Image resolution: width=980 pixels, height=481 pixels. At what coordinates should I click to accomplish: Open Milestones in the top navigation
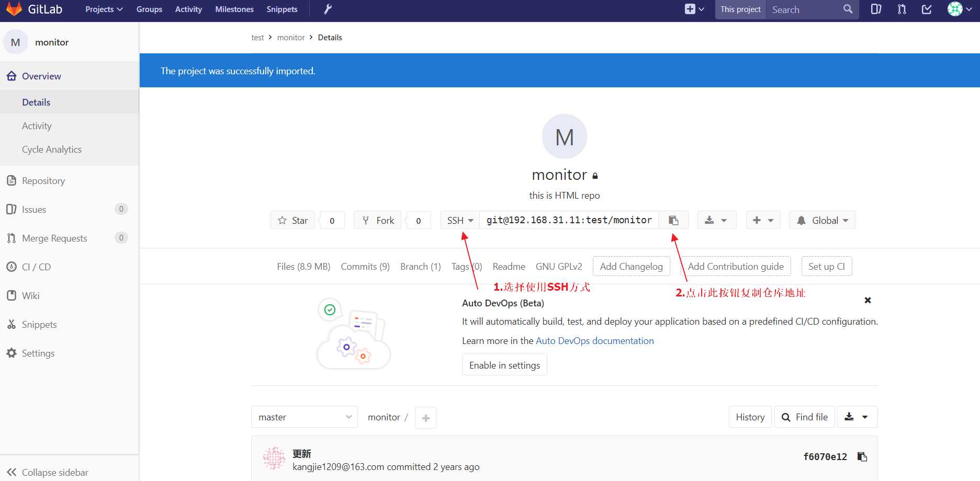click(x=234, y=9)
